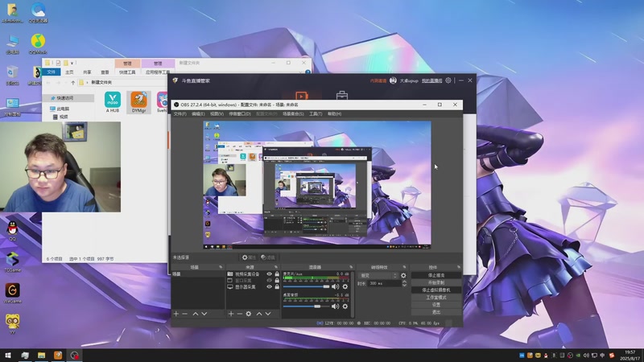Pop out the Controls dock panel
Viewport: 644px width, 362px height.
click(458, 267)
